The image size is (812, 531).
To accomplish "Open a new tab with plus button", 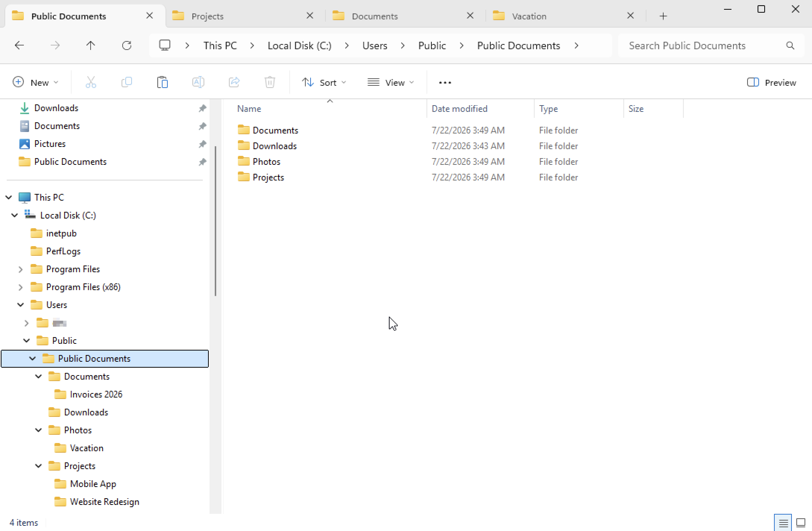I will (663, 16).
